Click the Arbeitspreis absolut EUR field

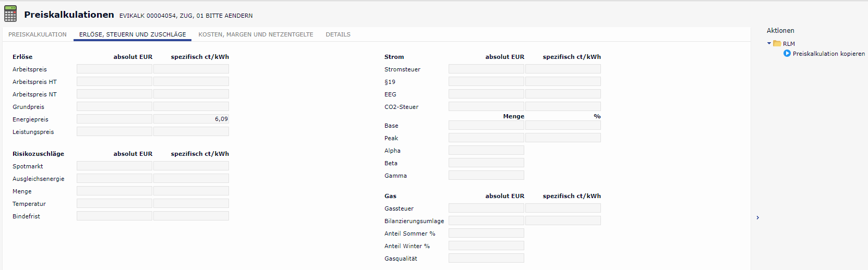pos(114,69)
